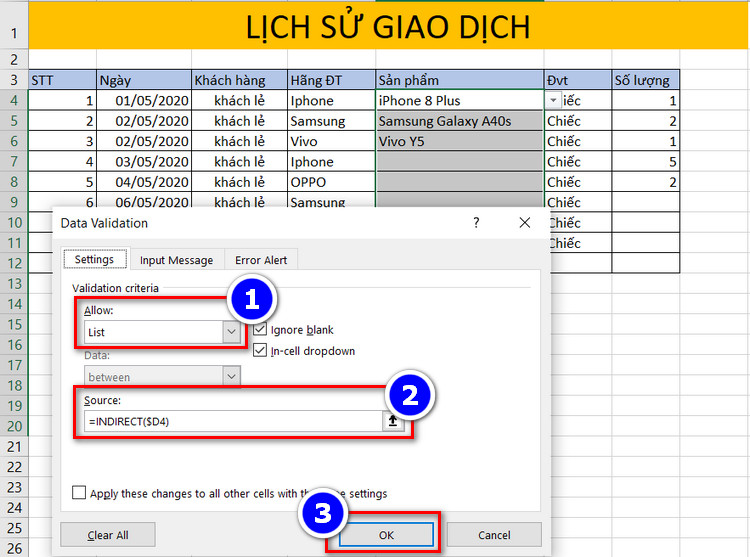Select the STT header cell

point(62,80)
